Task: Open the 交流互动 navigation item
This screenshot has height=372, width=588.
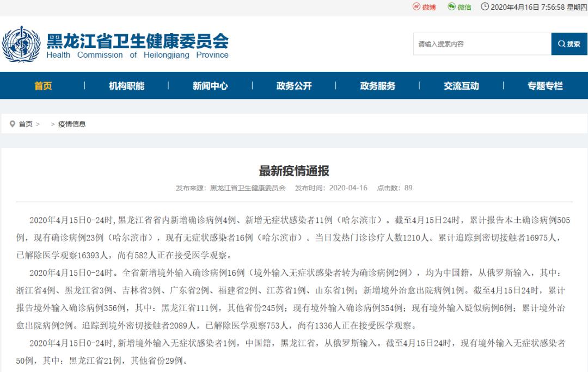Action: 461,86
